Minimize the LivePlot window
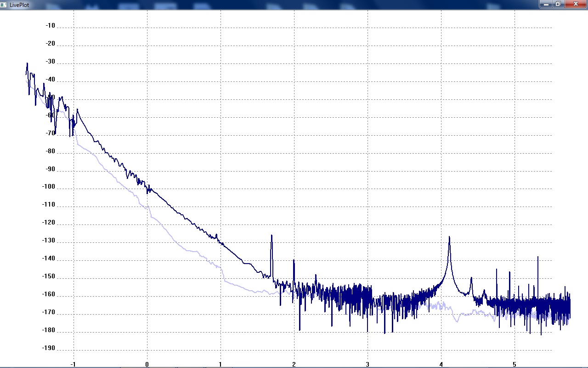Image resolution: width=588 pixels, height=368 pixels. 546,4
